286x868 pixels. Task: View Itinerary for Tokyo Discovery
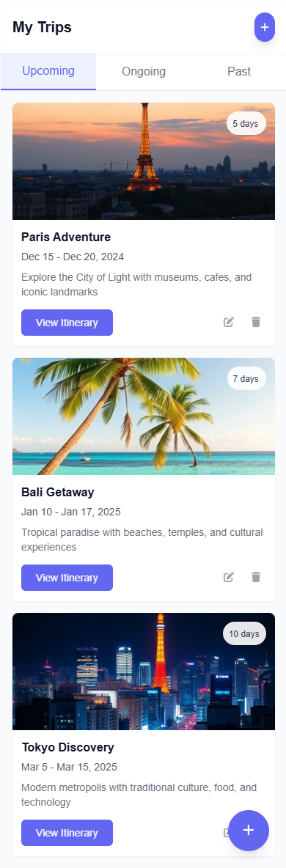(67, 833)
